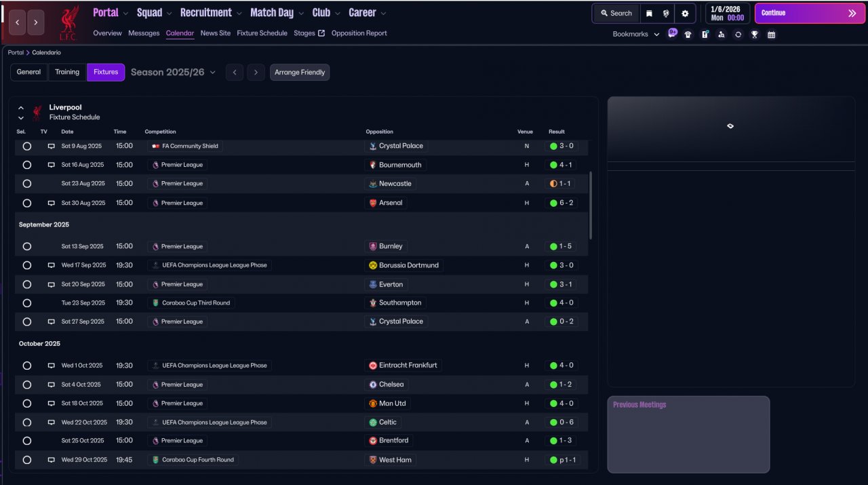Image resolution: width=868 pixels, height=485 pixels.
Task: Switch to the Training tab
Action: pyautogui.click(x=67, y=72)
